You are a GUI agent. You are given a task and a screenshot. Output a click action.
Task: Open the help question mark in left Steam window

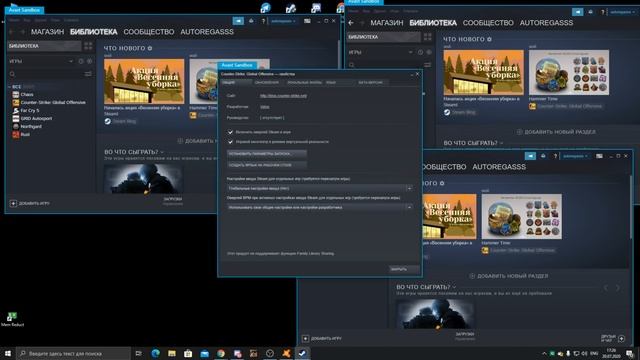tap(263, 21)
